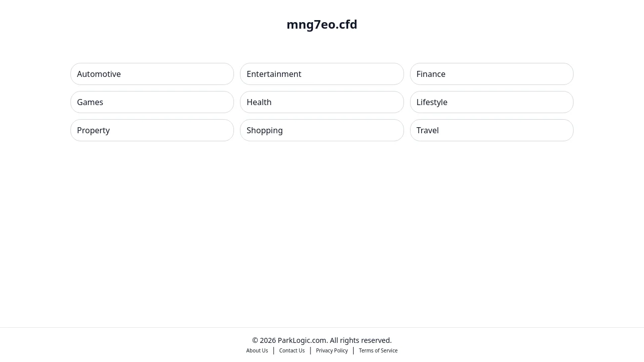Screen dimensions: 644x362
Task: Open the Shopping category
Action: click(322, 130)
